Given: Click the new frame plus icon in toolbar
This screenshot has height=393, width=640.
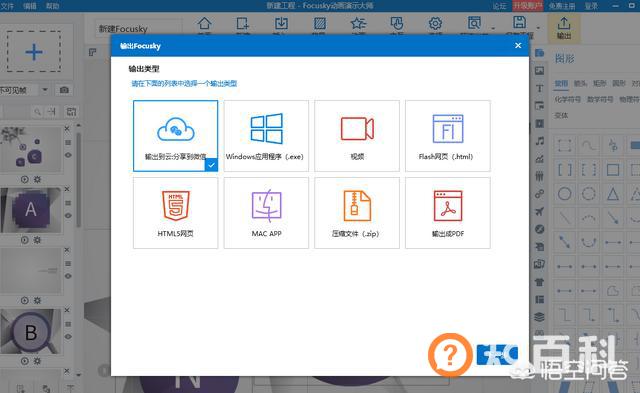Looking at the screenshot, I should point(242,24).
